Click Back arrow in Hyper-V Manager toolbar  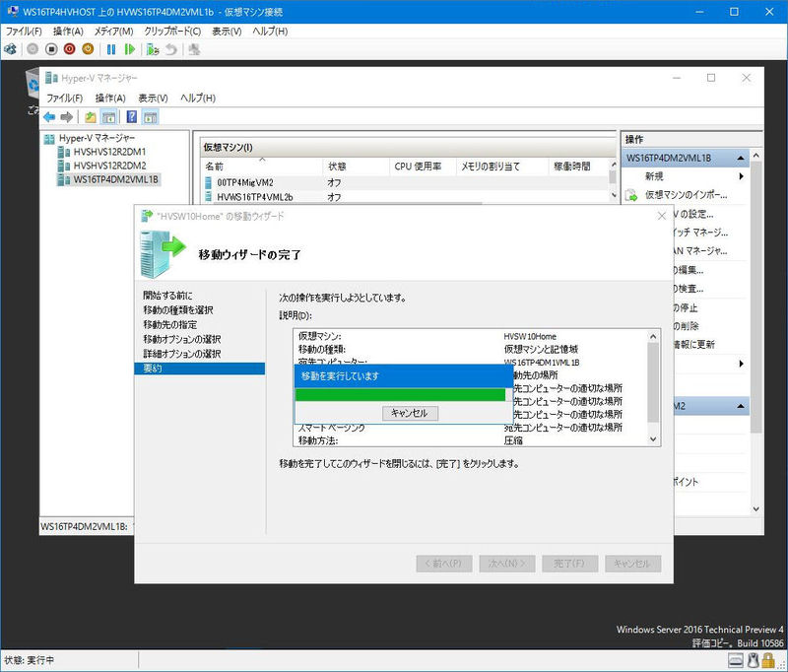click(49, 117)
